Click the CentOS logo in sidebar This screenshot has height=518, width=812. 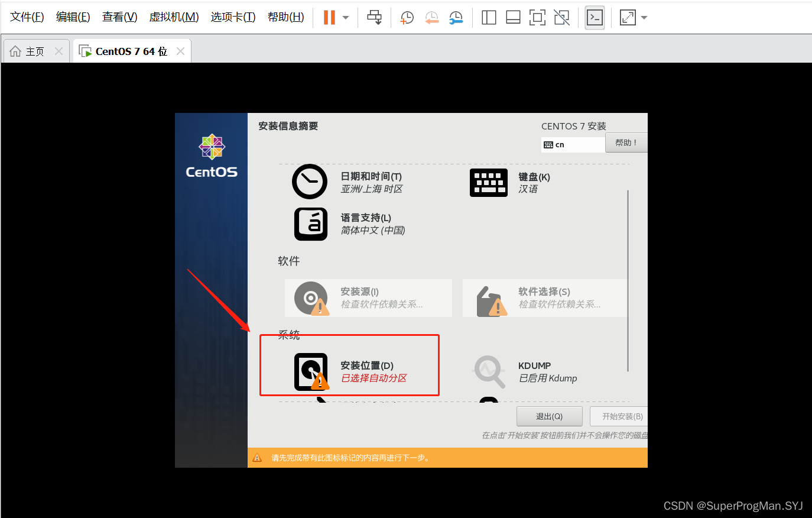[212, 156]
